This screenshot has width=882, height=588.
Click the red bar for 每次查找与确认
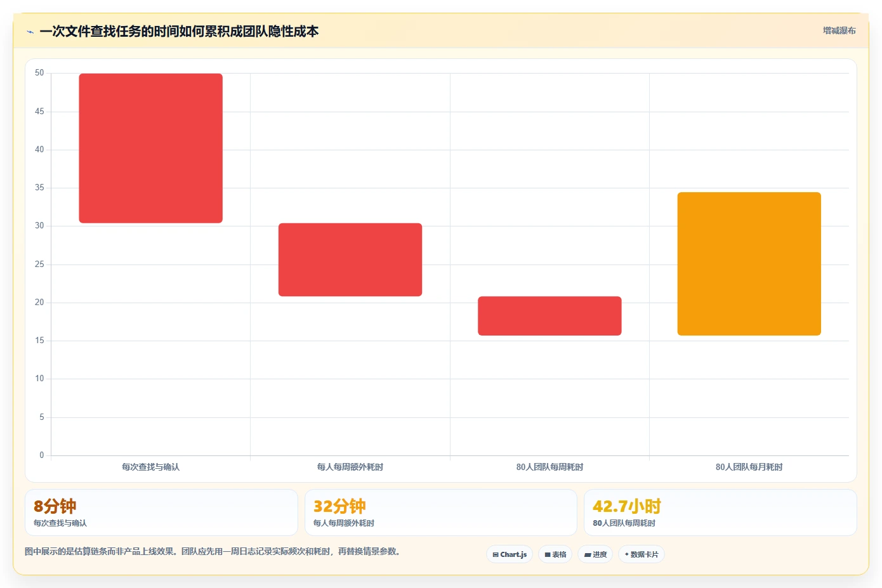150,148
